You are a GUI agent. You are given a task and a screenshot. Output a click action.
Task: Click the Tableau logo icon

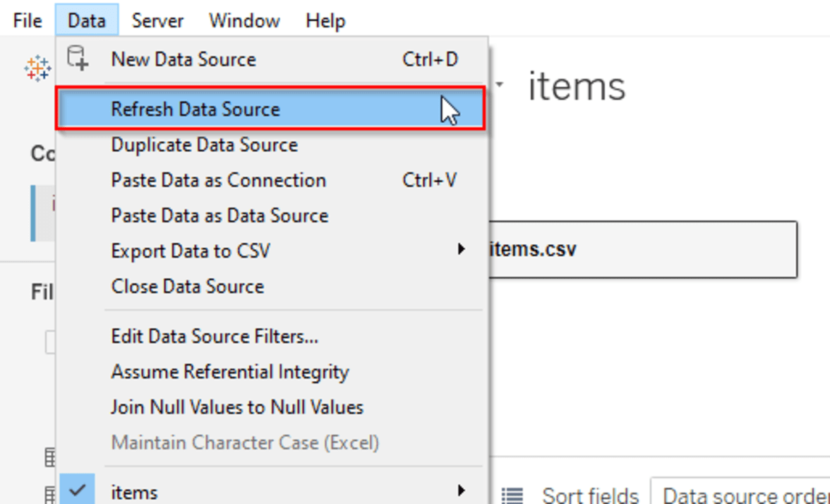coord(37,69)
